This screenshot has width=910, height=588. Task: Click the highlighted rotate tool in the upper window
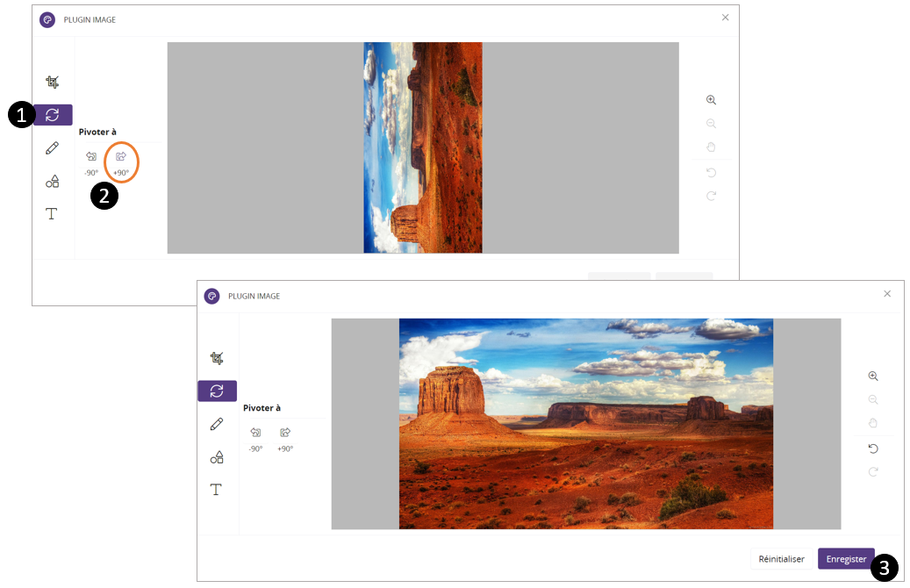[x=53, y=115]
